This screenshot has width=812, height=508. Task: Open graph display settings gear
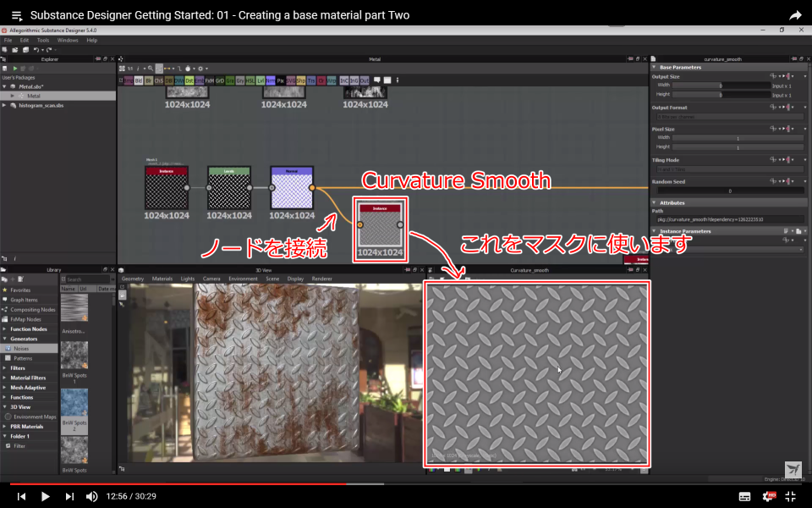tap(200, 69)
